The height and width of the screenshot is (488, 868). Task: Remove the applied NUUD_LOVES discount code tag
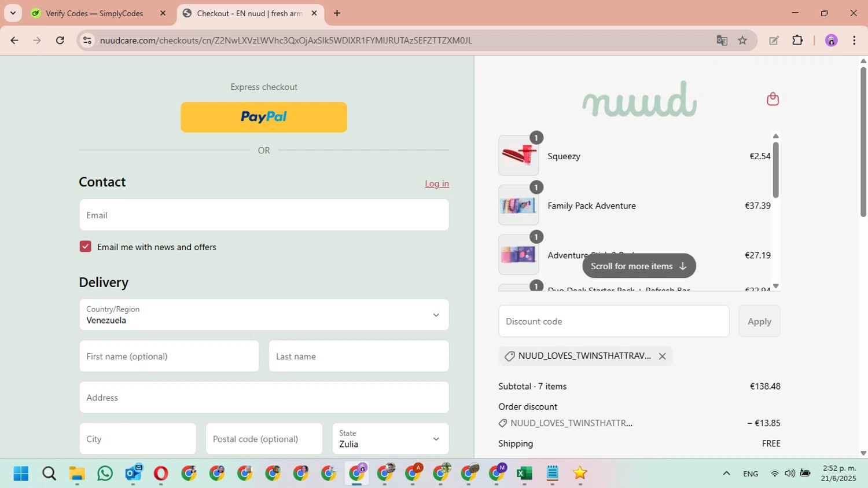point(663,356)
